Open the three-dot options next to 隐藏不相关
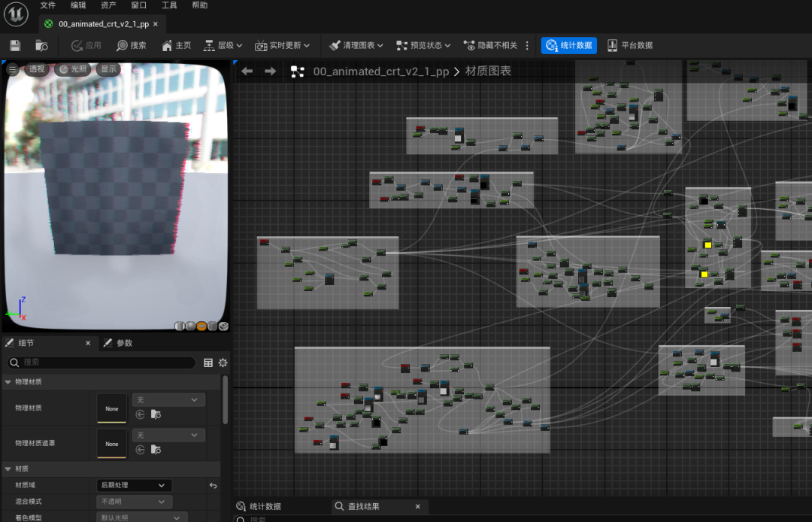The image size is (812, 522). click(x=527, y=46)
